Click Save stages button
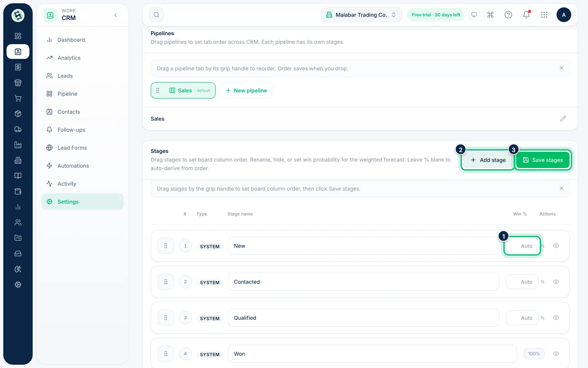 543,160
